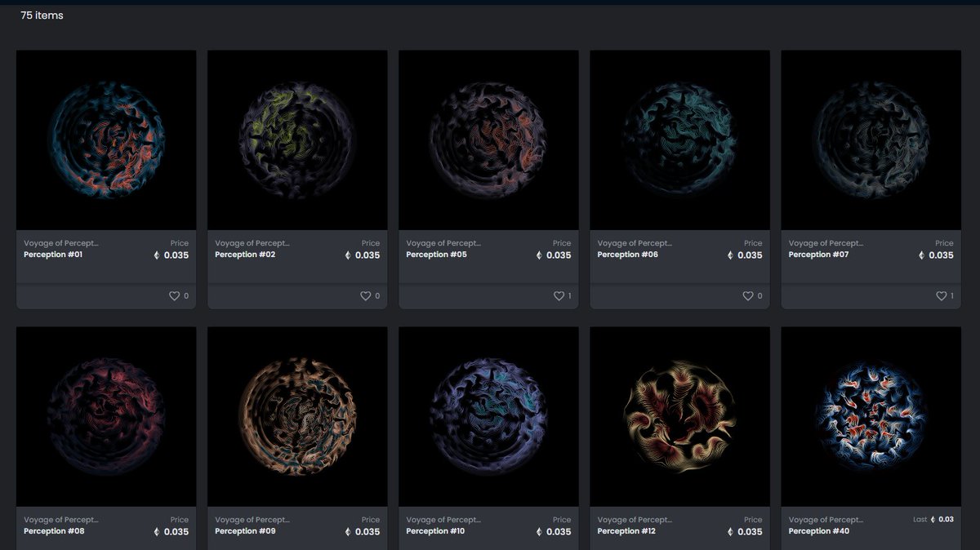The height and width of the screenshot is (550, 980).
Task: Open the collection link above Perception #01
Action: [x=61, y=243]
